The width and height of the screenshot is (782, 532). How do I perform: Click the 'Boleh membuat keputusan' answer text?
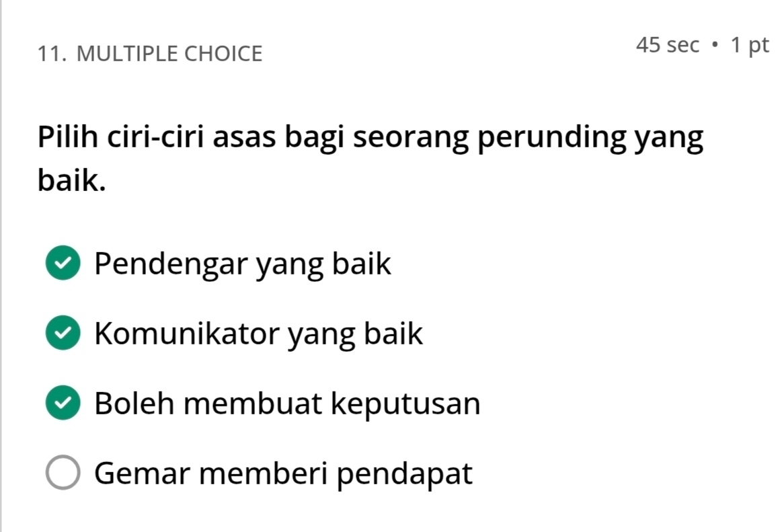[x=287, y=404]
